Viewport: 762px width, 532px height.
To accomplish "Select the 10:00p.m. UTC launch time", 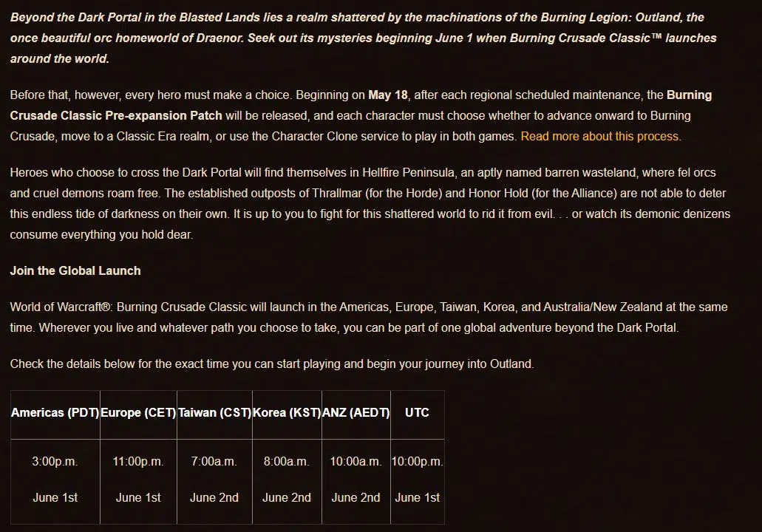I will point(417,461).
